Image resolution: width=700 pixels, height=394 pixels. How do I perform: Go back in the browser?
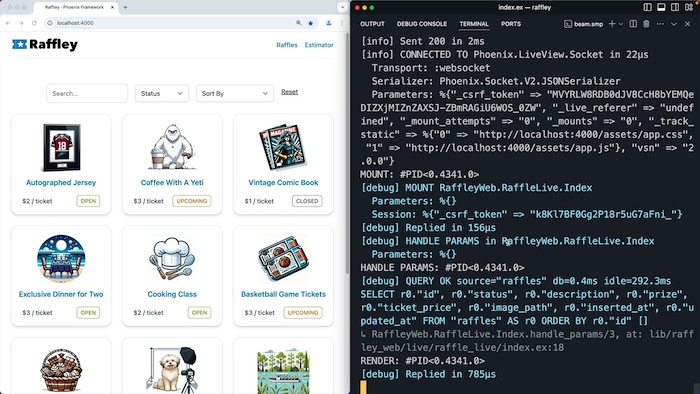(x=8, y=23)
